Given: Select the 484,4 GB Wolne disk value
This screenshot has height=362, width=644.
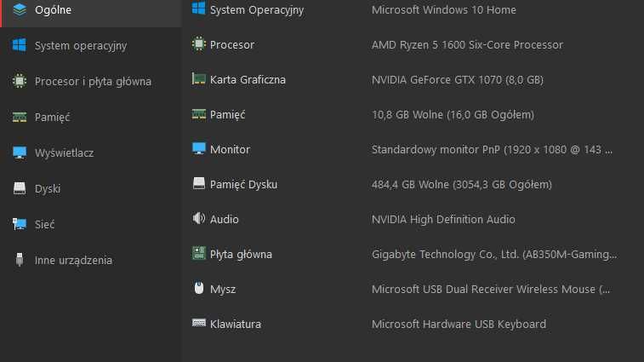Looking at the screenshot, I should coord(462,184).
